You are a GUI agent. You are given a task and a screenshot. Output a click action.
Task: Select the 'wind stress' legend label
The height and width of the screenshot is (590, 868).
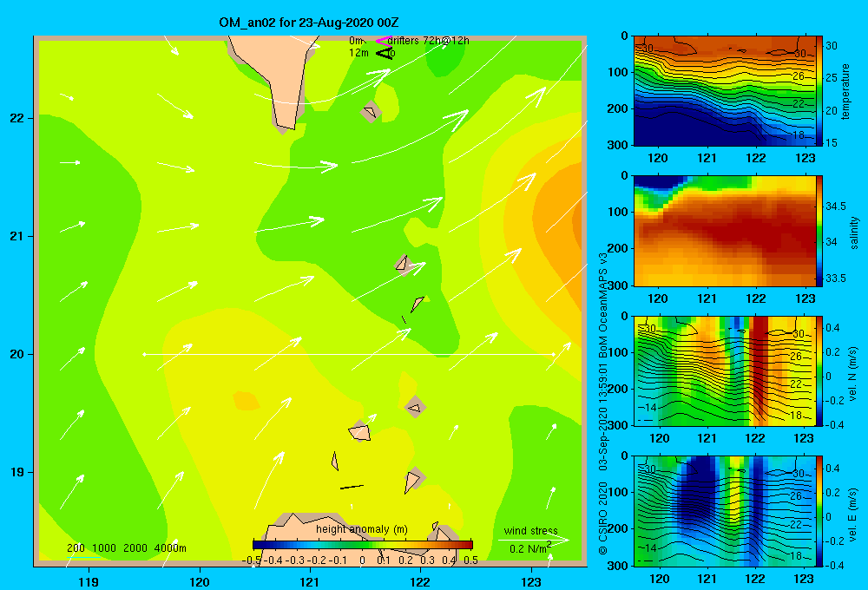531,530
